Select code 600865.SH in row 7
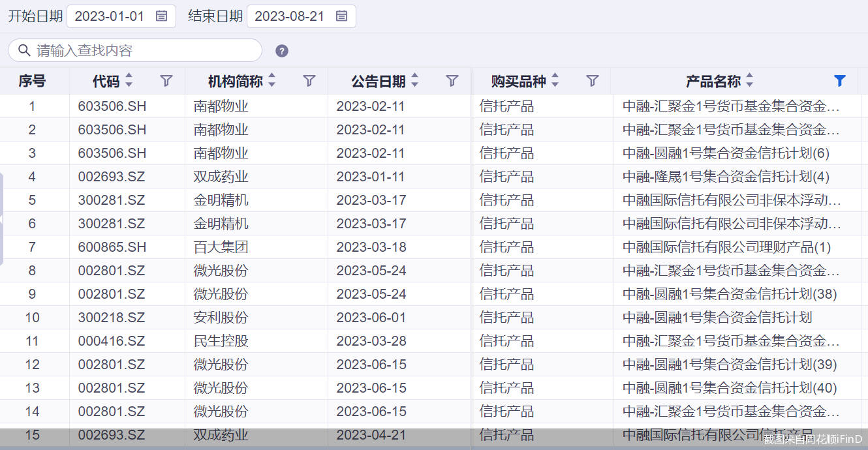The width and height of the screenshot is (868, 450). [112, 247]
